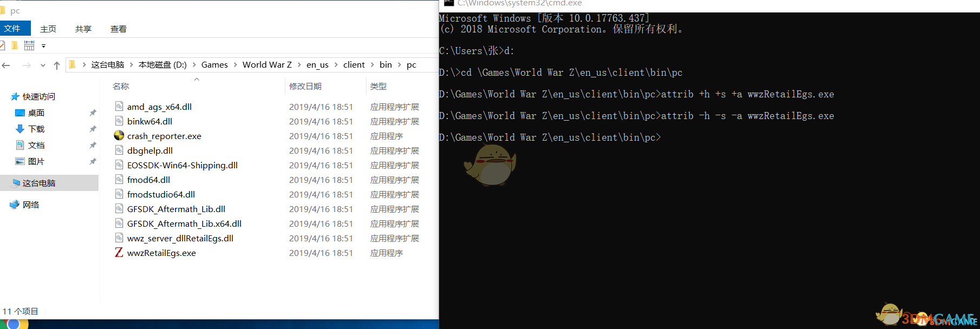
Task: Select the file name GFSDK_Aftermath_Lib.x64.dll
Action: [184, 223]
